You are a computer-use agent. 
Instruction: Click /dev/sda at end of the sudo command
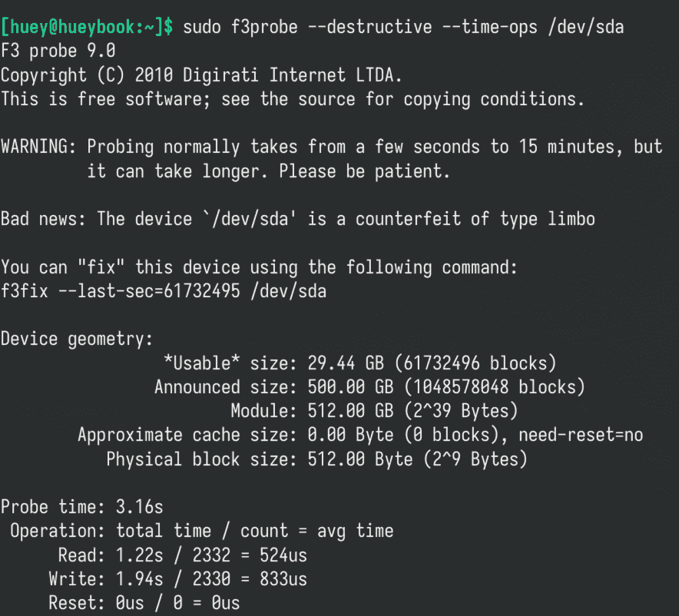(x=587, y=28)
